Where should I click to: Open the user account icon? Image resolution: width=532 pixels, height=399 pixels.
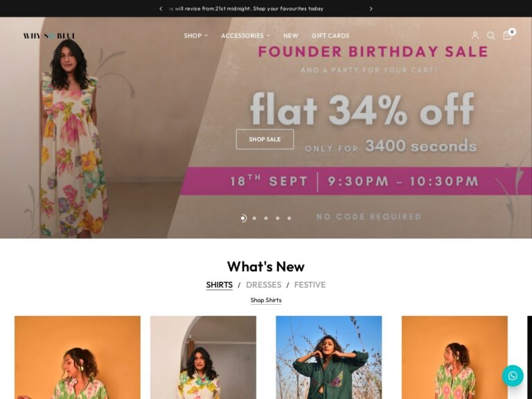[x=475, y=35]
